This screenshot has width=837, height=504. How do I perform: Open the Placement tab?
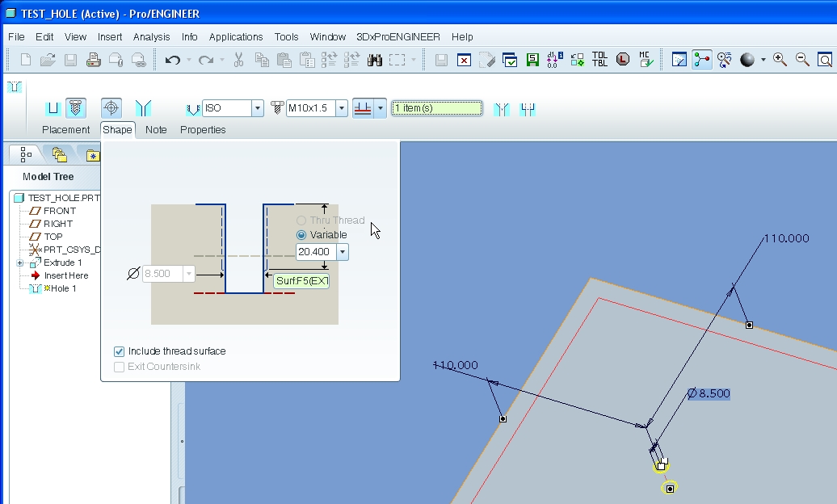point(65,130)
